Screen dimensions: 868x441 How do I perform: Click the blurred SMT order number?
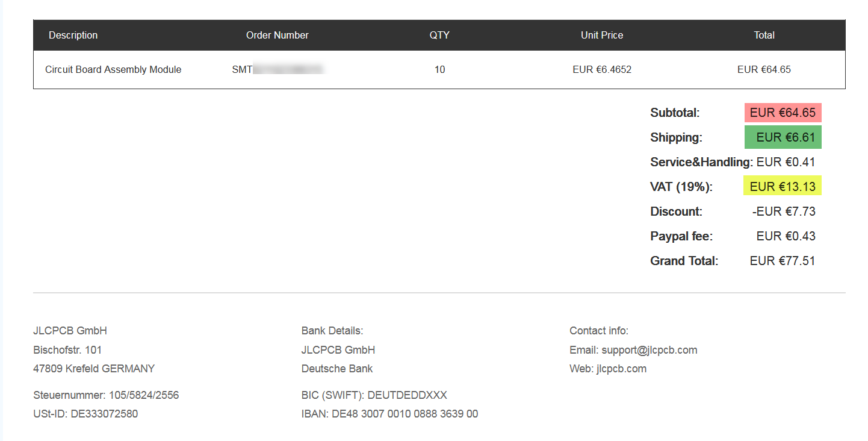click(x=278, y=69)
